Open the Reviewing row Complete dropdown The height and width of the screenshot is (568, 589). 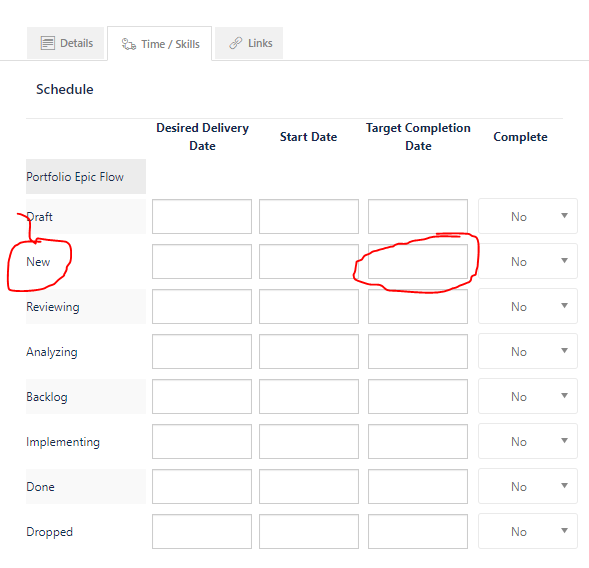[528, 307]
